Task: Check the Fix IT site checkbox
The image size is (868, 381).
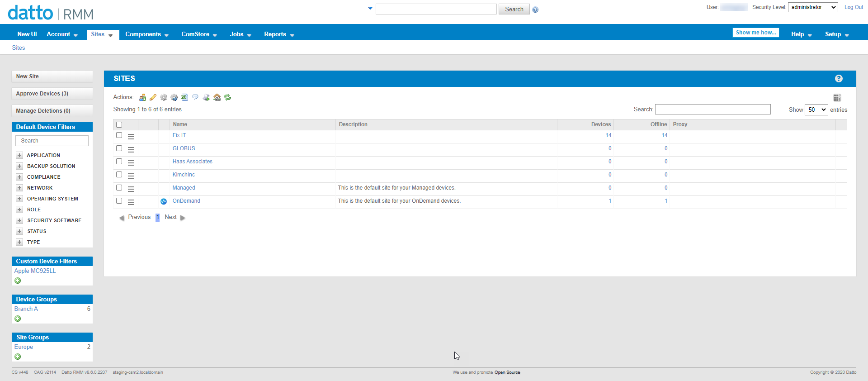Action: [119, 135]
